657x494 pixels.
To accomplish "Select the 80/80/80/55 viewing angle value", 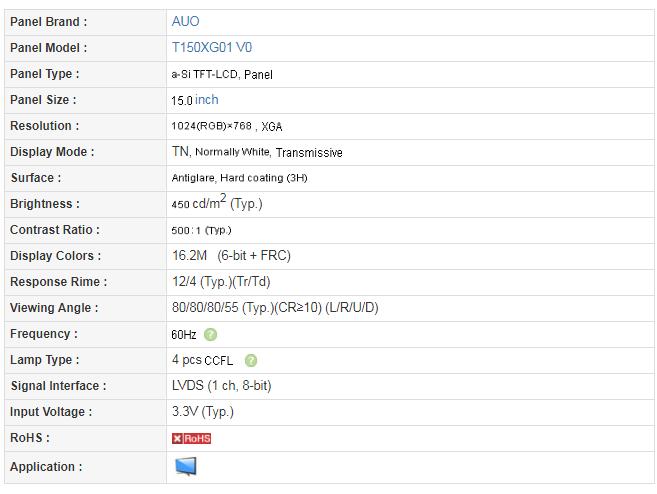I will [x=275, y=308].
